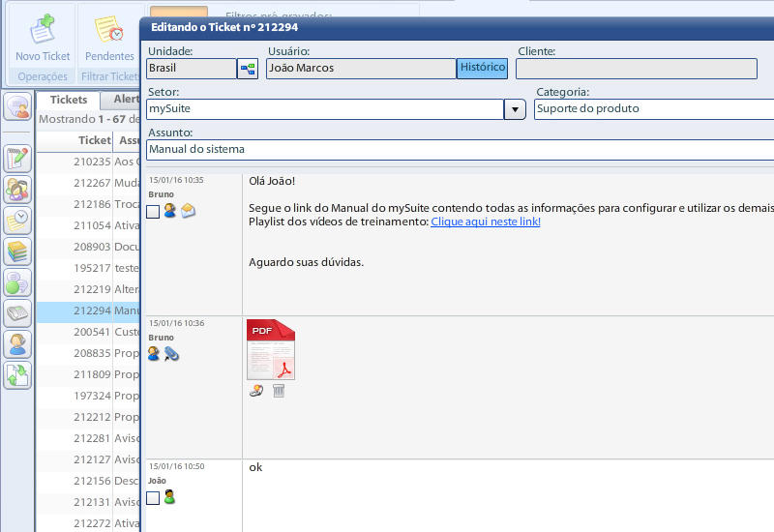Open the stacked books sidebar icon
774x532 pixels.
tap(17, 251)
